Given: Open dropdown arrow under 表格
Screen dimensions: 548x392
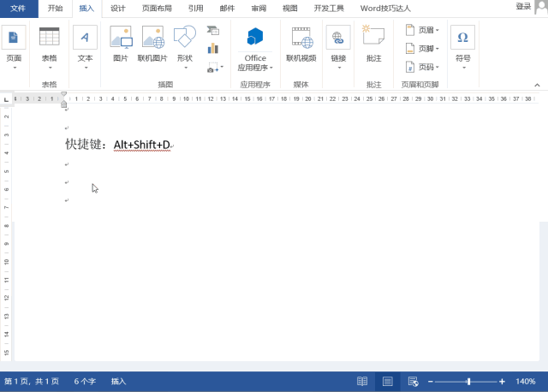Looking at the screenshot, I should point(50,68).
